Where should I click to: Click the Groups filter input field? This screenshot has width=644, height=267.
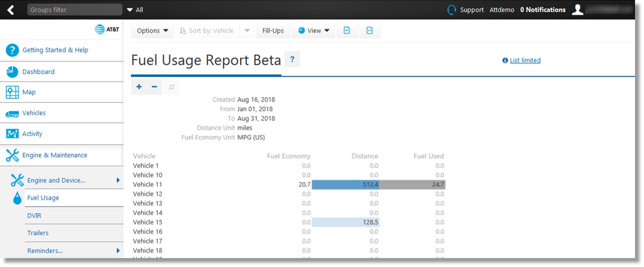click(75, 9)
